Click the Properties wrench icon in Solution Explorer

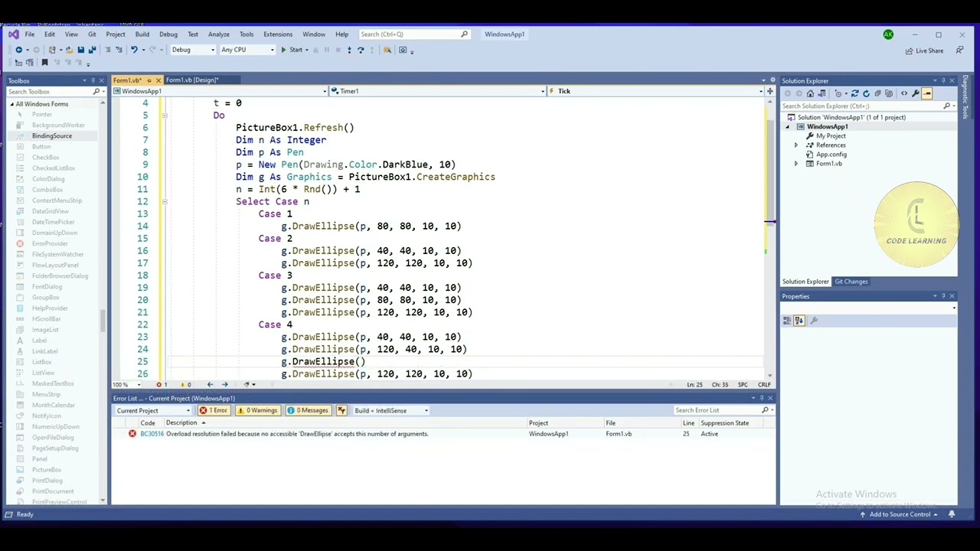916,93
